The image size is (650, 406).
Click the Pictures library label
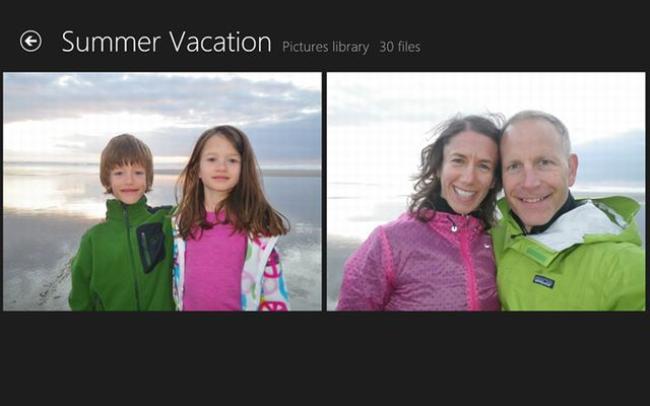point(325,47)
